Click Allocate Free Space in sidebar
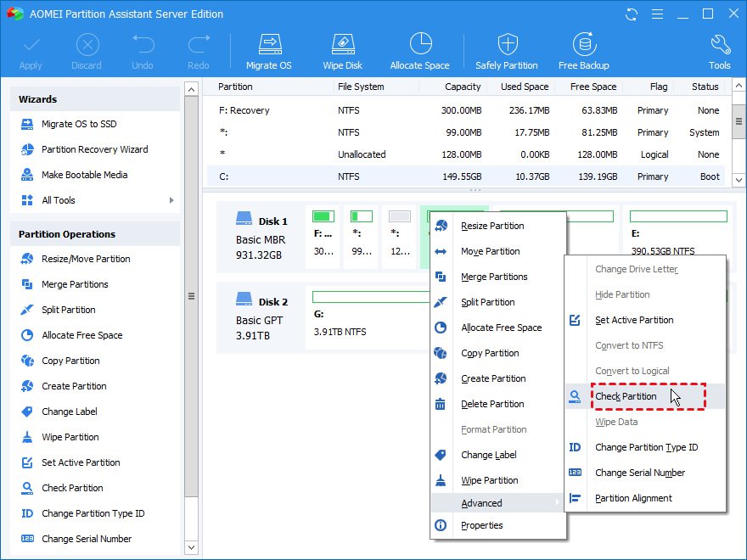Viewport: 747px width, 560px height. point(72,335)
